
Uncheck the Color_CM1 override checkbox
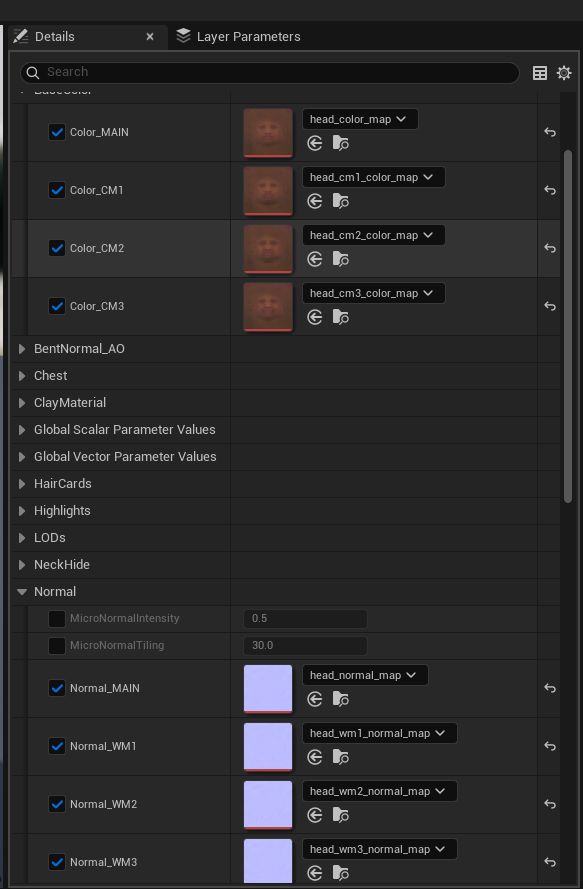point(57,190)
